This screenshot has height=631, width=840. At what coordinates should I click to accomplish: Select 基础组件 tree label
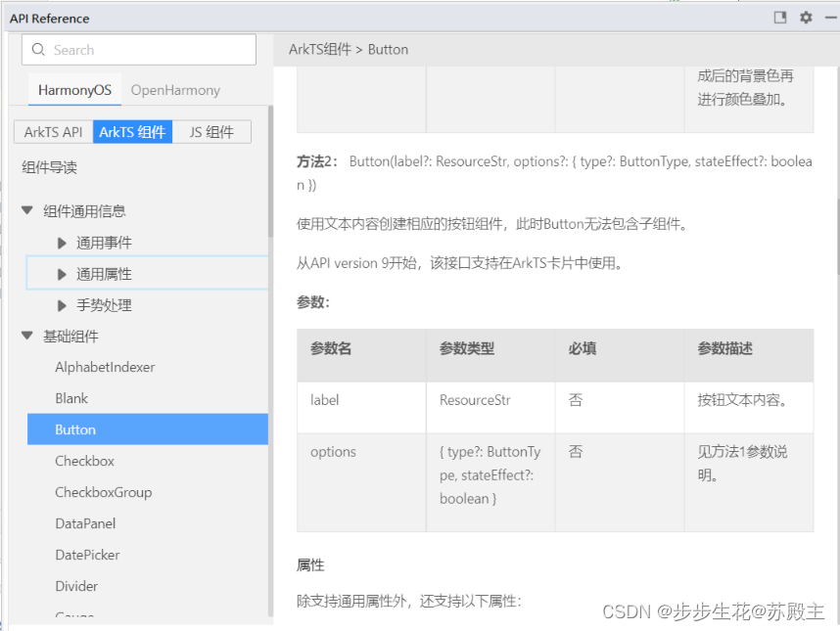70,337
